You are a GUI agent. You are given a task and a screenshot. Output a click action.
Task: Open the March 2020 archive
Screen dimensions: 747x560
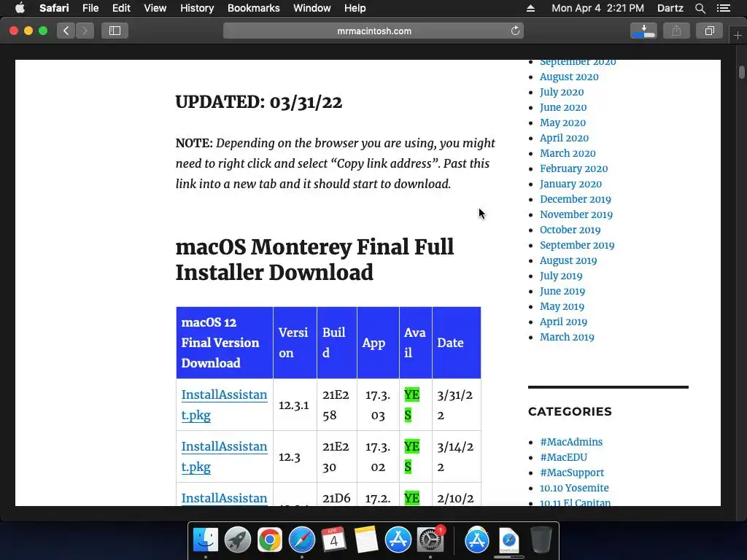click(x=568, y=153)
